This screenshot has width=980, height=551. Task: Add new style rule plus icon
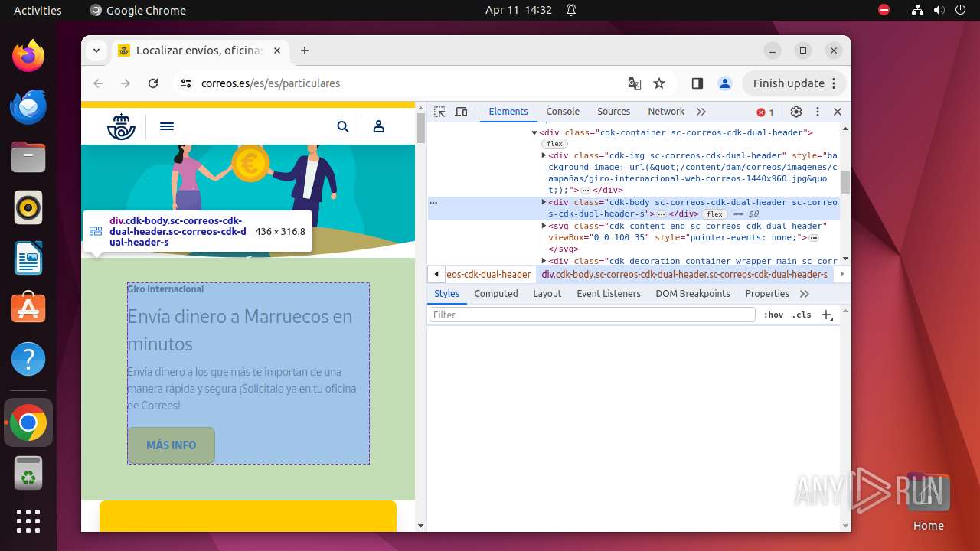click(x=827, y=315)
